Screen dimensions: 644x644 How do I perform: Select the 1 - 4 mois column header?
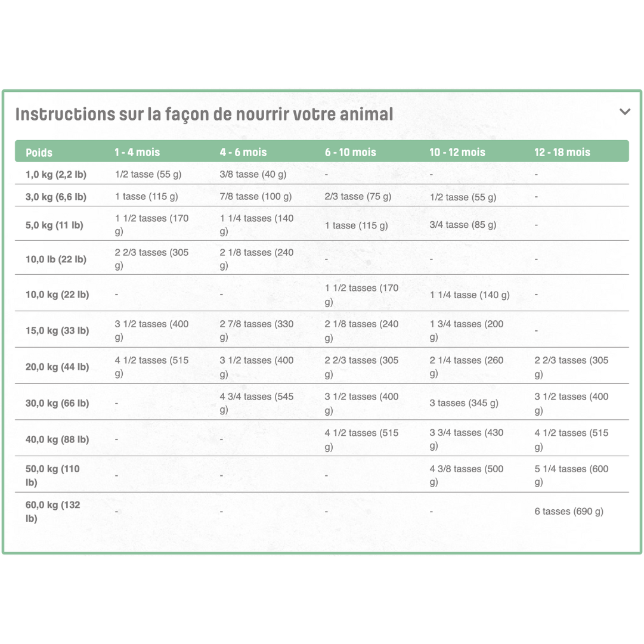137,153
